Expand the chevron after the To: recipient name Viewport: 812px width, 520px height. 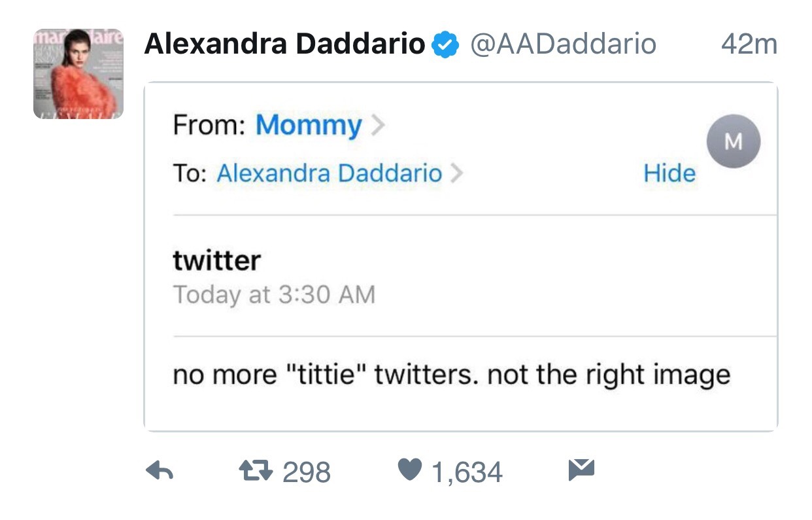coord(457,173)
